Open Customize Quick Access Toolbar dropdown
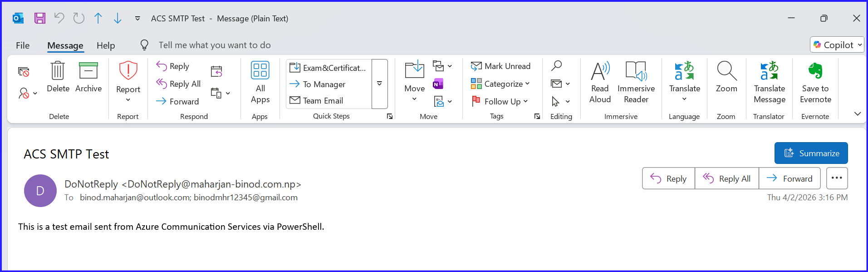Screen dimensions: 868x272 (x=137, y=19)
